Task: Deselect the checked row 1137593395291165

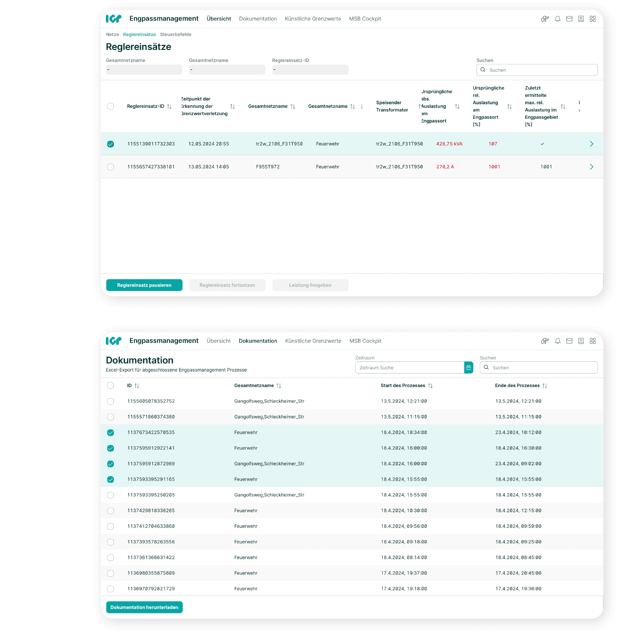Action: pos(111,479)
